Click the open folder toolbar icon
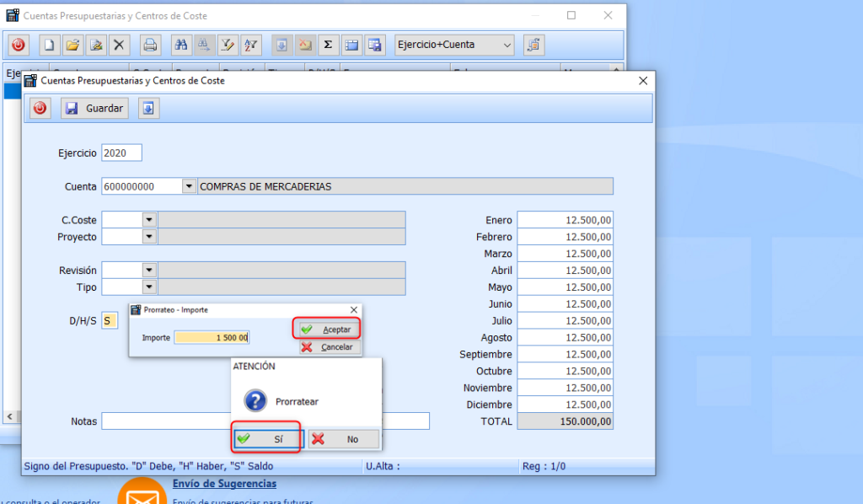The width and height of the screenshot is (863, 504). click(72, 45)
